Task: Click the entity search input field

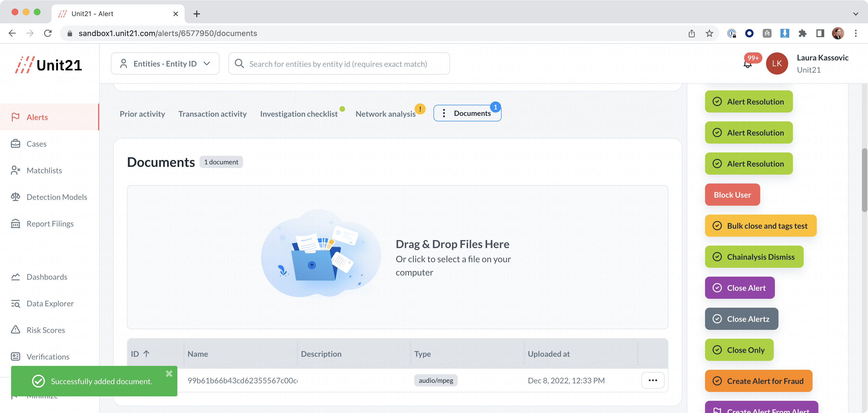Action: click(338, 64)
